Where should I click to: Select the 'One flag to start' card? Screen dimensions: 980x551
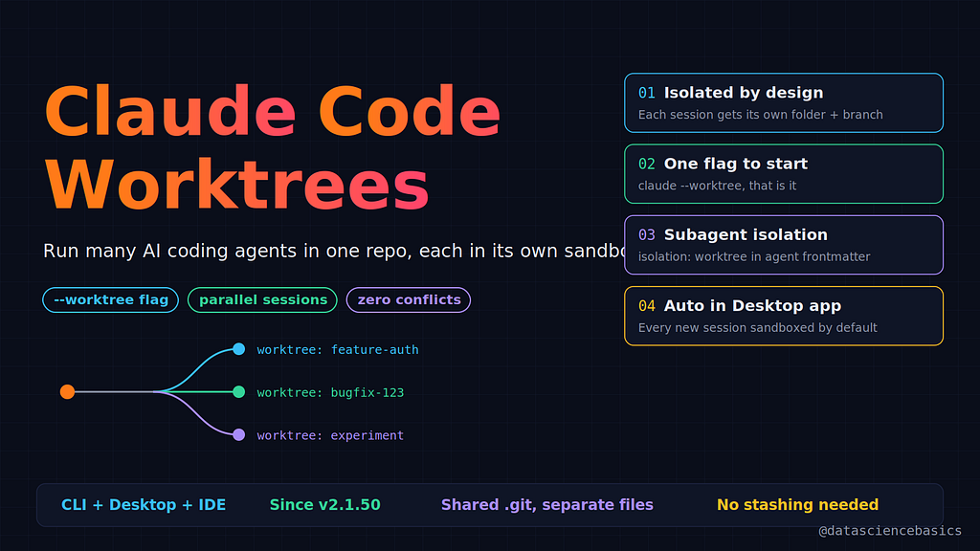tap(784, 174)
